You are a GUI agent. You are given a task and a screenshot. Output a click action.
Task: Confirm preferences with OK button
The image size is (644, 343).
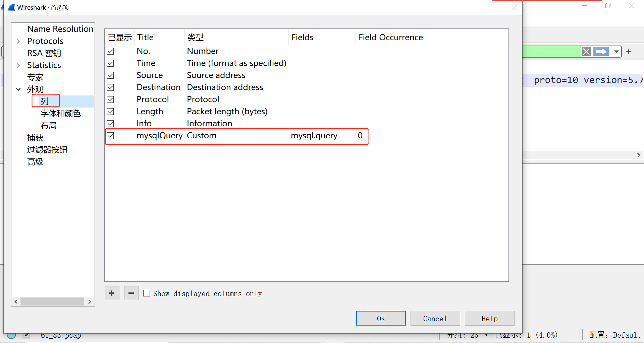381,318
